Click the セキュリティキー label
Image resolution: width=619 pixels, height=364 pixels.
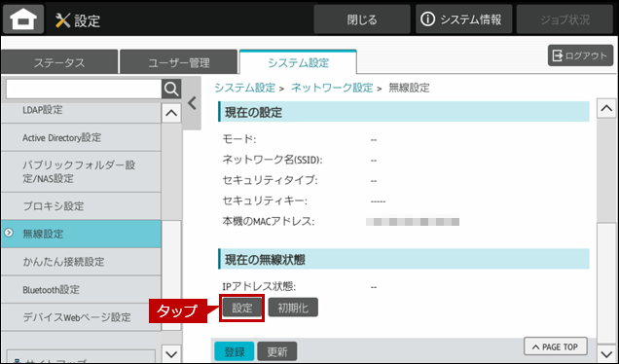265,200
